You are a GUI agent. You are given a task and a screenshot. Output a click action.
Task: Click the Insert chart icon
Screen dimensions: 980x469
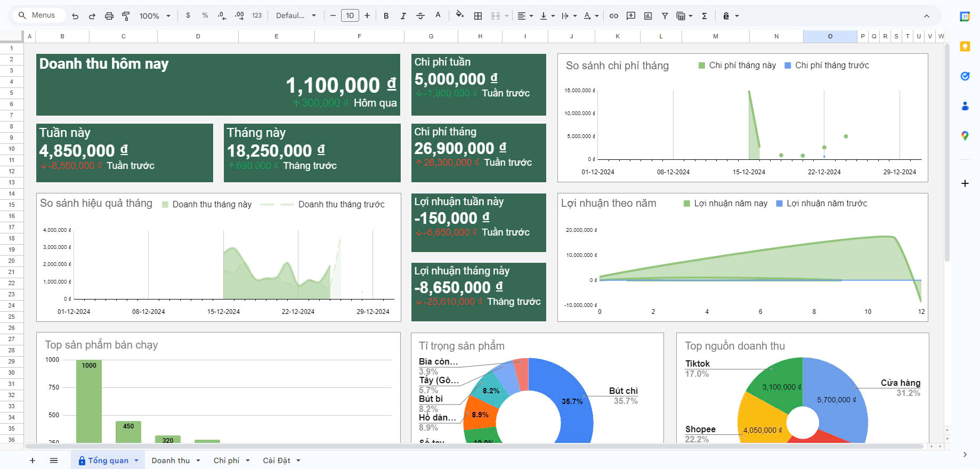(x=648, y=16)
